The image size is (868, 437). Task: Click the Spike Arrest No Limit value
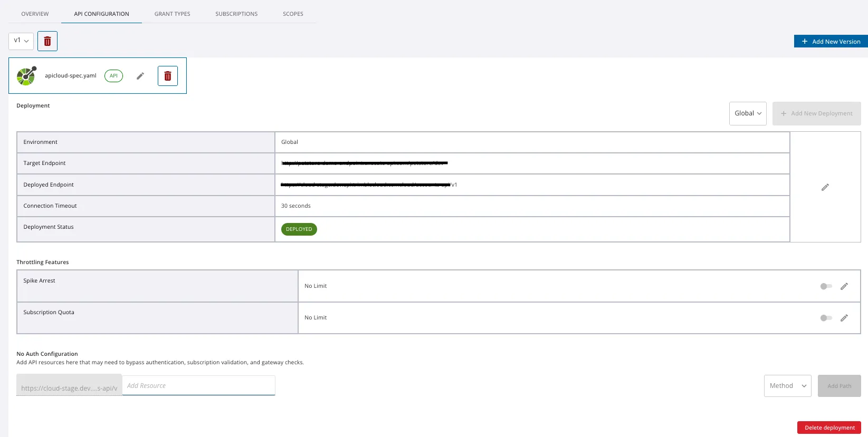click(316, 286)
